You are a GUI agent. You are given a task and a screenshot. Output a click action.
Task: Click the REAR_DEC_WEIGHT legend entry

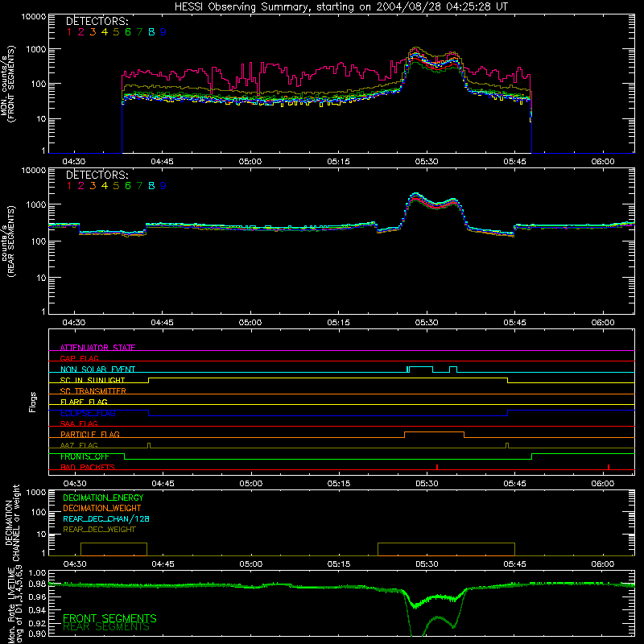(x=99, y=530)
